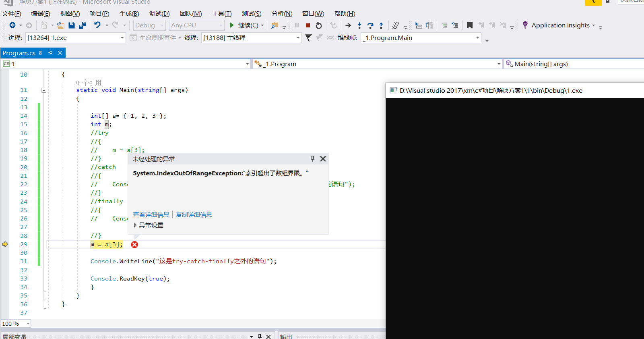Click the green Continue play icon
The image size is (644, 339).
(231, 25)
